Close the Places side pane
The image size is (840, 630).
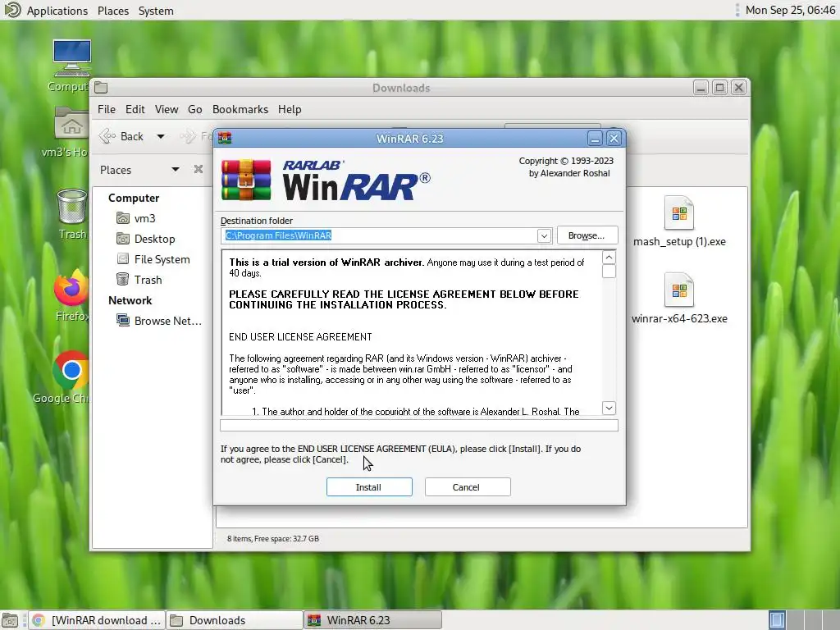tap(199, 169)
